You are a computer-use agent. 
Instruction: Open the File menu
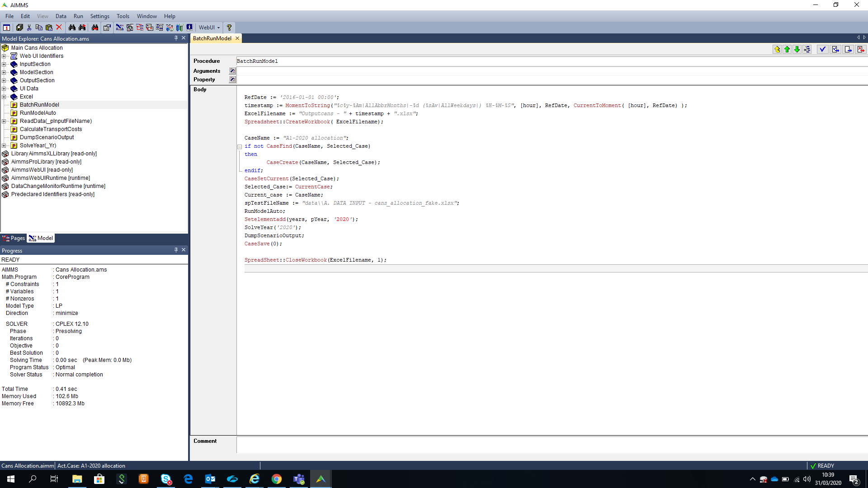pyautogui.click(x=9, y=16)
